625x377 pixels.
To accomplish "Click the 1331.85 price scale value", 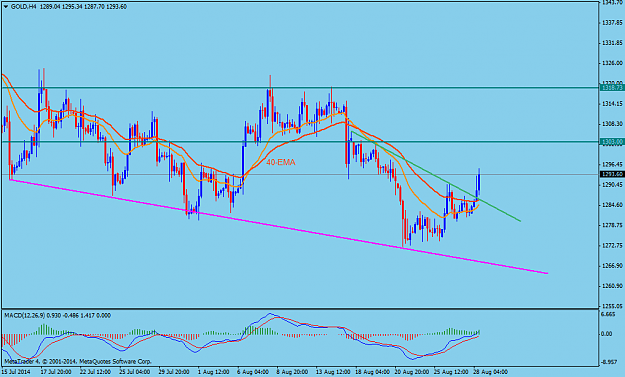I will (613, 43).
